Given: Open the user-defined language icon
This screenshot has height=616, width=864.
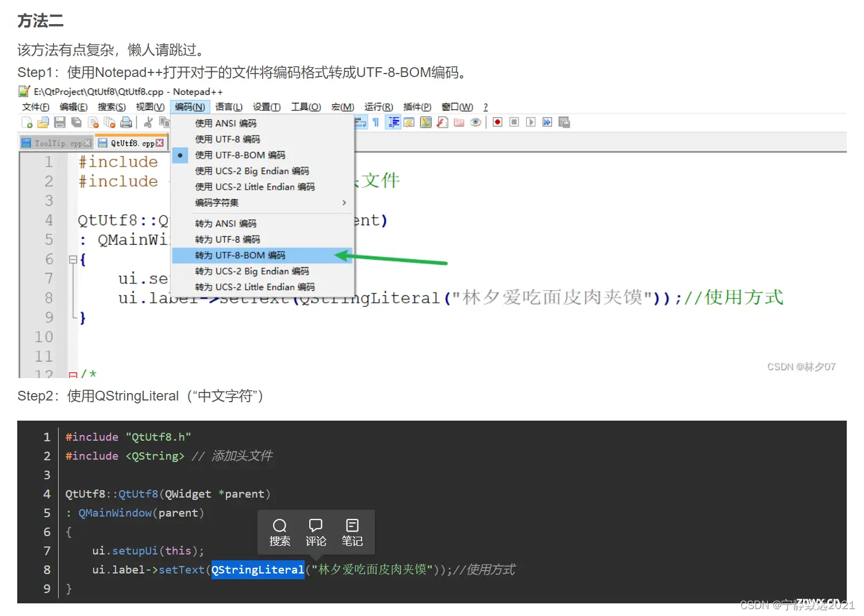Looking at the screenshot, I should tap(409, 122).
